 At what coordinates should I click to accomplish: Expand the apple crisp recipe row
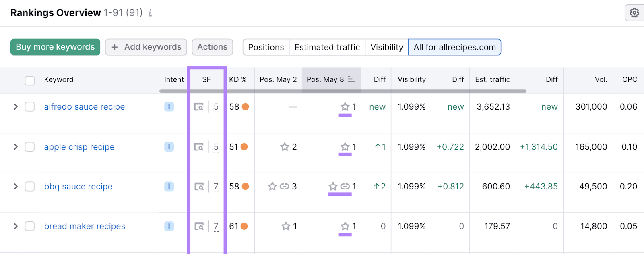click(16, 147)
